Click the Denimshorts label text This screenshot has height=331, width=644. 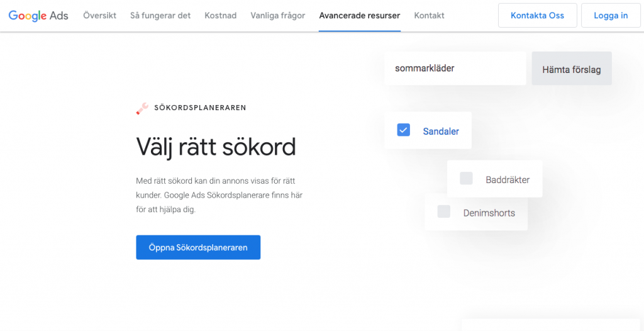pyautogui.click(x=489, y=213)
